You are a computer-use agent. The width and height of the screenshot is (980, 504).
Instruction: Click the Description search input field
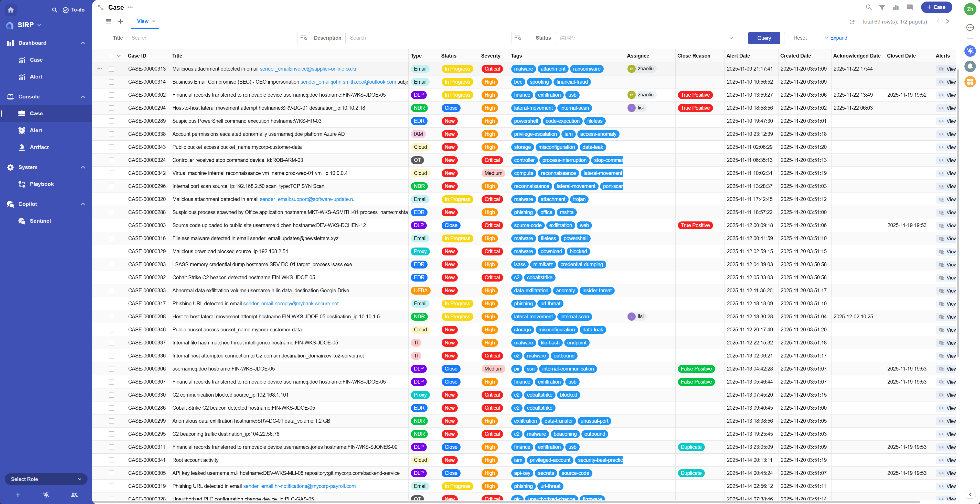428,38
